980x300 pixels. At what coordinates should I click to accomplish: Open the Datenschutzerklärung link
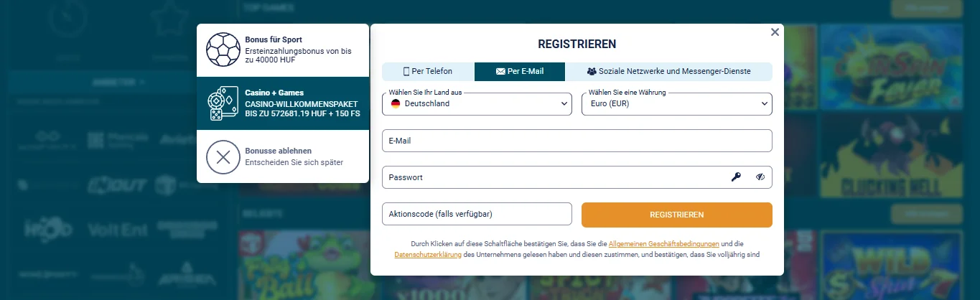point(428,255)
